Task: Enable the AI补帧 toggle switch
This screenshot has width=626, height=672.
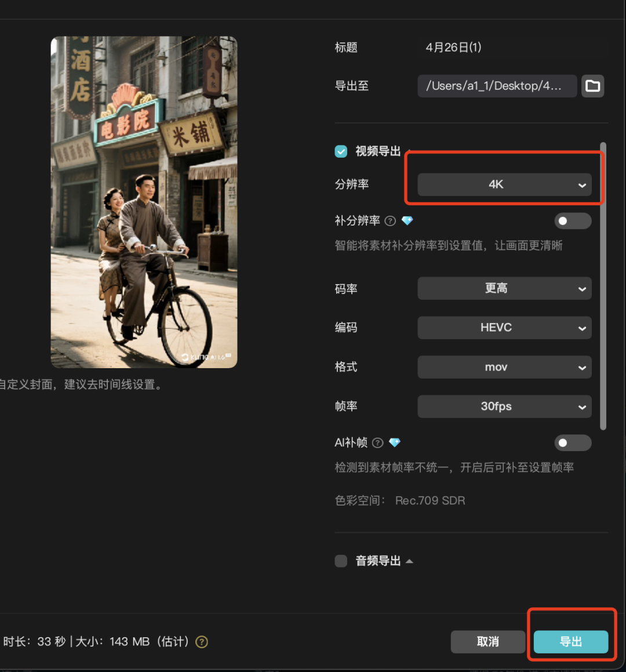Action: (x=573, y=442)
